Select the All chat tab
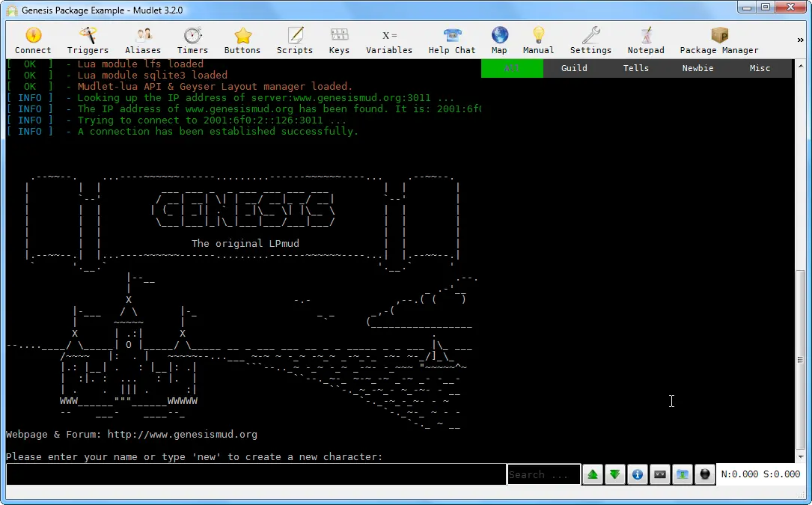This screenshot has width=812, height=505. (512, 68)
